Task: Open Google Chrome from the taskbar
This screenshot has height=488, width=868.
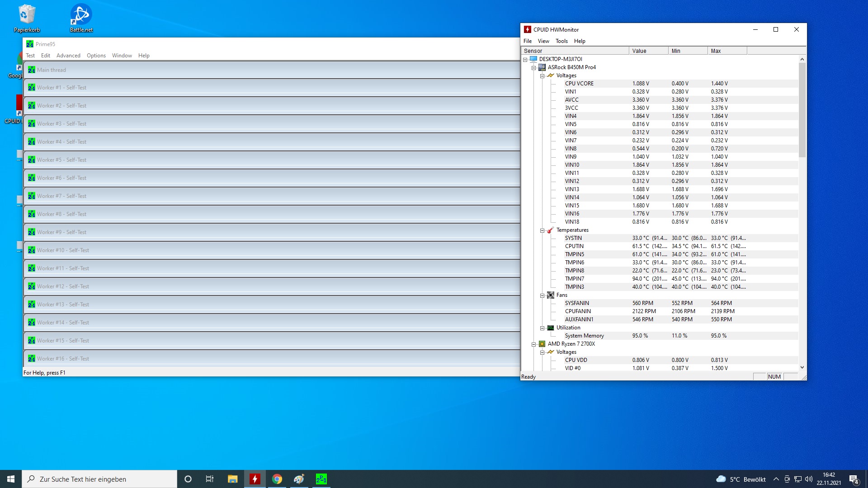Action: pos(277,479)
